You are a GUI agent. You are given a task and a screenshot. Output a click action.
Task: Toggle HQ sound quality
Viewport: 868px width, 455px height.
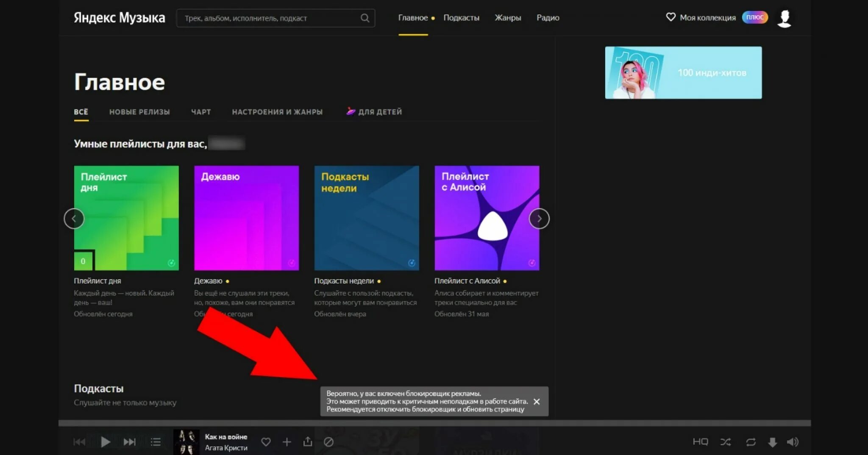[x=700, y=441]
